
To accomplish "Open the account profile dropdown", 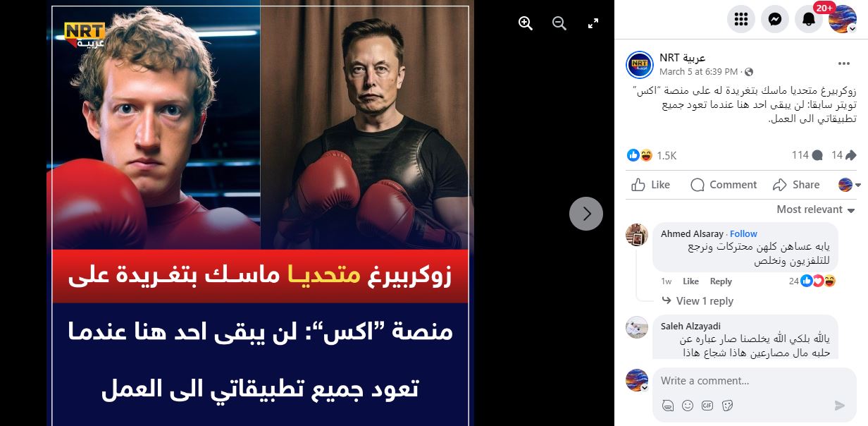I will pos(843,19).
